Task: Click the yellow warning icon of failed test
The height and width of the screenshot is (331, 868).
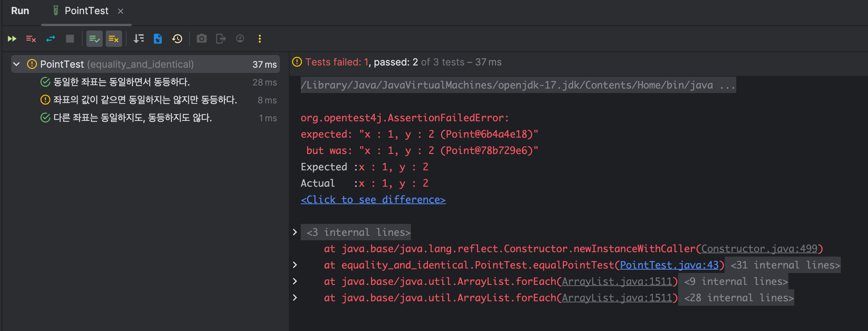Action: [x=45, y=100]
